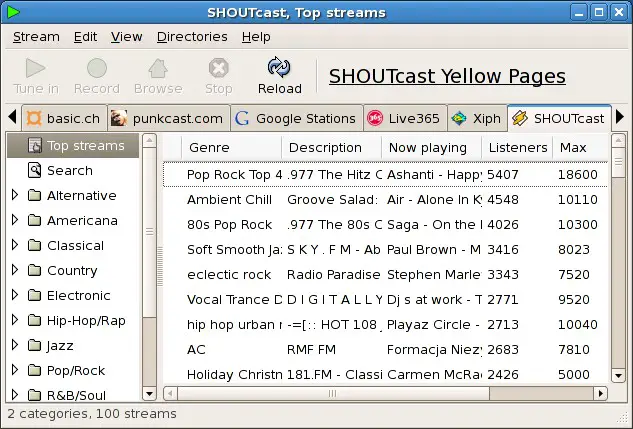Viewport: 633px width, 429px height.
Task: Click the category tree scroll down arrow
Action: [x=149, y=393]
